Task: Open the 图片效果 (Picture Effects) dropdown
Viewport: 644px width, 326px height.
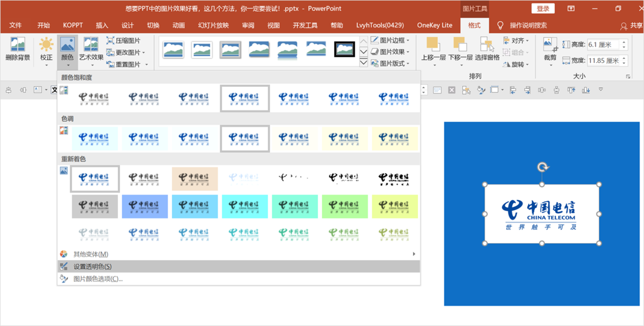Action: (x=390, y=52)
